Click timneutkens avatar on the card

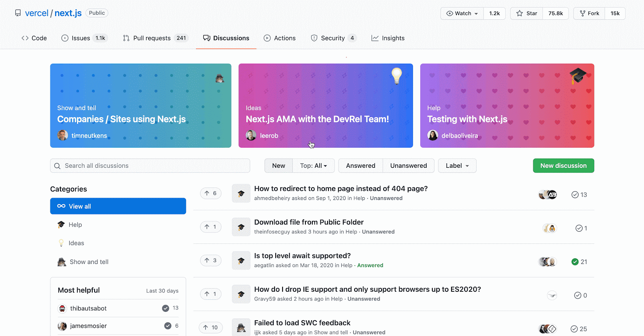[x=62, y=135]
